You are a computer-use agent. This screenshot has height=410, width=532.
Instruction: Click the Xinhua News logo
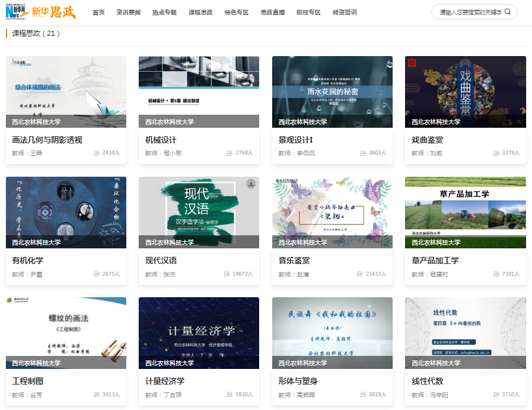pos(39,12)
